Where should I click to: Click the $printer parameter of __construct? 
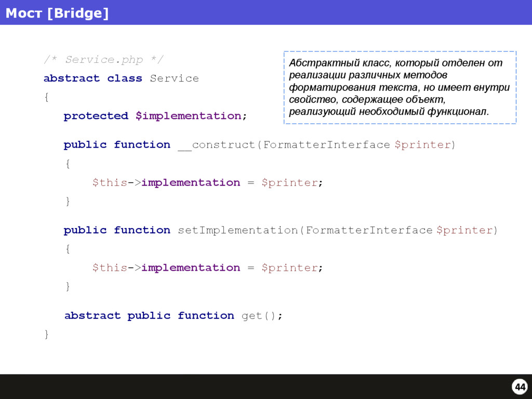[422, 145]
